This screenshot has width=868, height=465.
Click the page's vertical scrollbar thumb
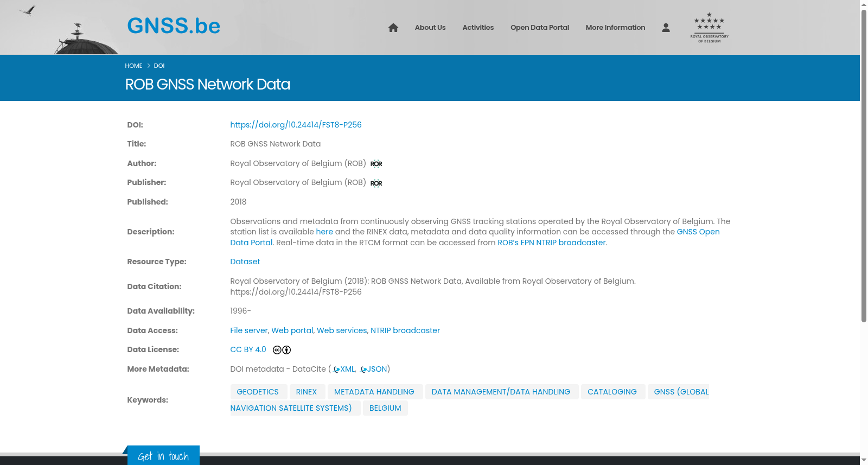pos(864,165)
